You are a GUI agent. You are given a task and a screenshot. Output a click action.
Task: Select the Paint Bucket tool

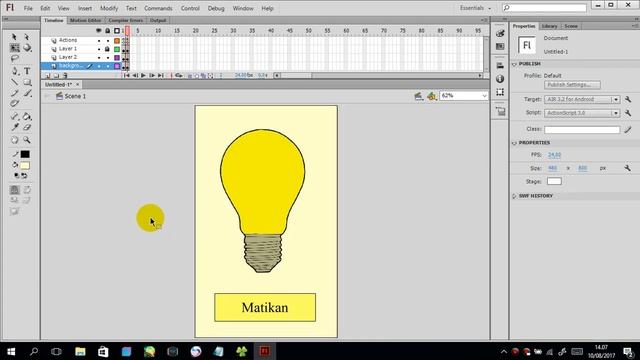pos(27,116)
